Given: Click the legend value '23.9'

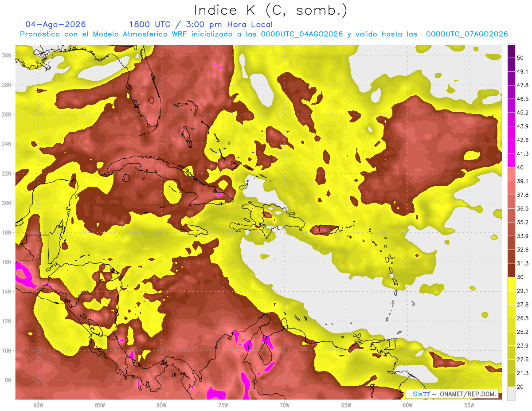Looking at the screenshot, I should 523,346.
